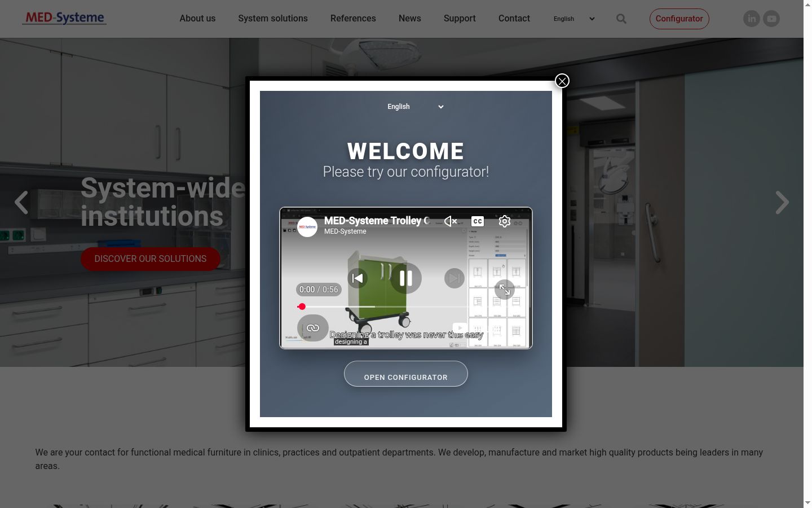Viewport: 812px width, 508px height.
Task: Click the page scrollbar down arrow
Action: pyautogui.click(x=808, y=503)
